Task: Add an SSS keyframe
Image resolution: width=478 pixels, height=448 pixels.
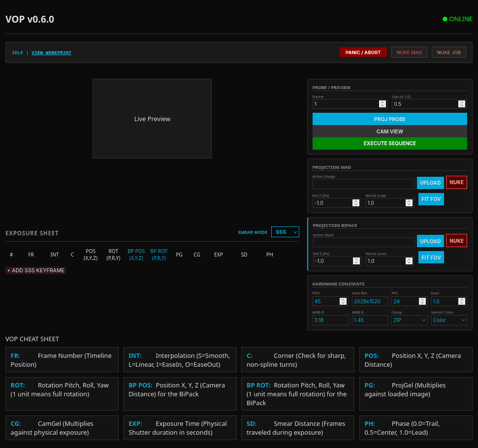Action: tap(35, 270)
